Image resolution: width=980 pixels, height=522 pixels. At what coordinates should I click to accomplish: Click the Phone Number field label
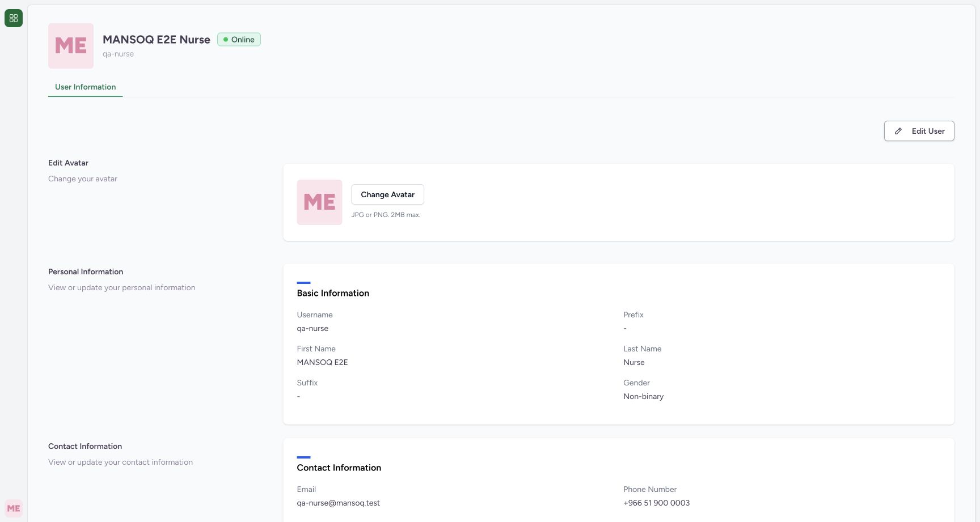[650, 489]
